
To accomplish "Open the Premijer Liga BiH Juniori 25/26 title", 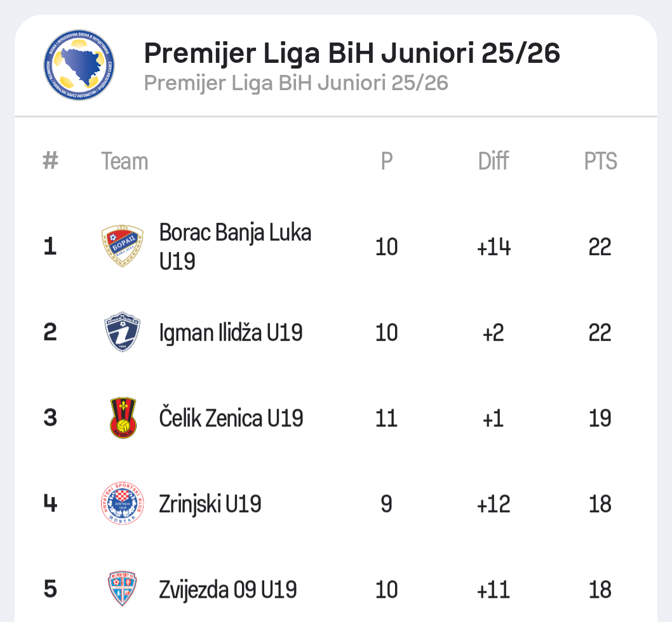I will click(x=353, y=53).
